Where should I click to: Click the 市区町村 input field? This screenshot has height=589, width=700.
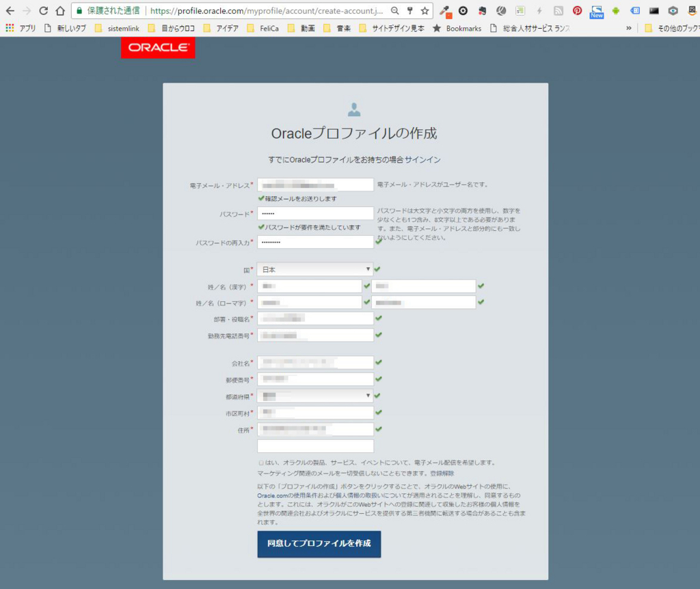coord(315,412)
